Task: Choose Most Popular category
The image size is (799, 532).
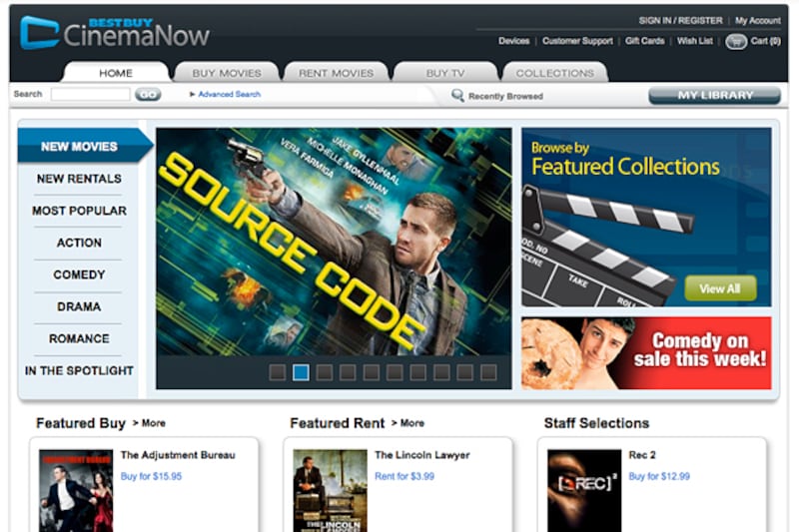Action: coord(79,211)
